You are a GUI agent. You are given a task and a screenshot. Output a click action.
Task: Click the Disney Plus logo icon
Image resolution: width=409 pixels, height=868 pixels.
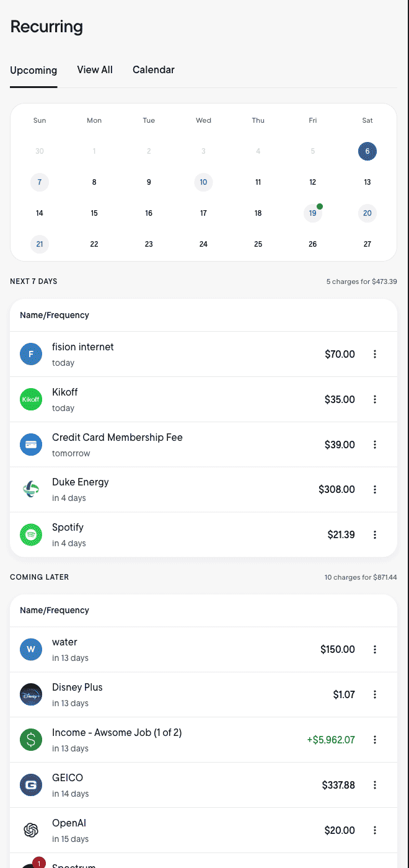click(30, 694)
